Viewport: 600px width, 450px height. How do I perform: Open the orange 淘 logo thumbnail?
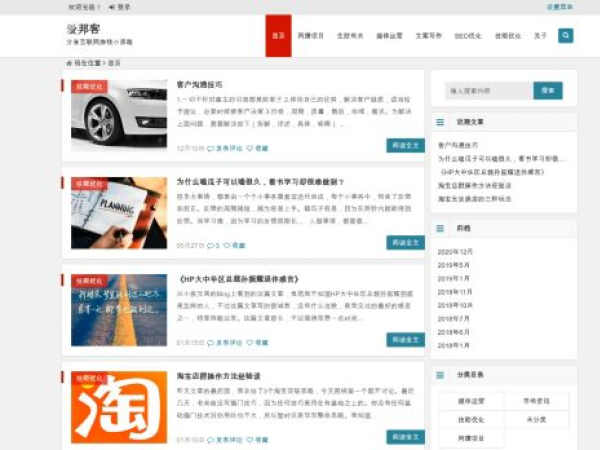[119, 407]
